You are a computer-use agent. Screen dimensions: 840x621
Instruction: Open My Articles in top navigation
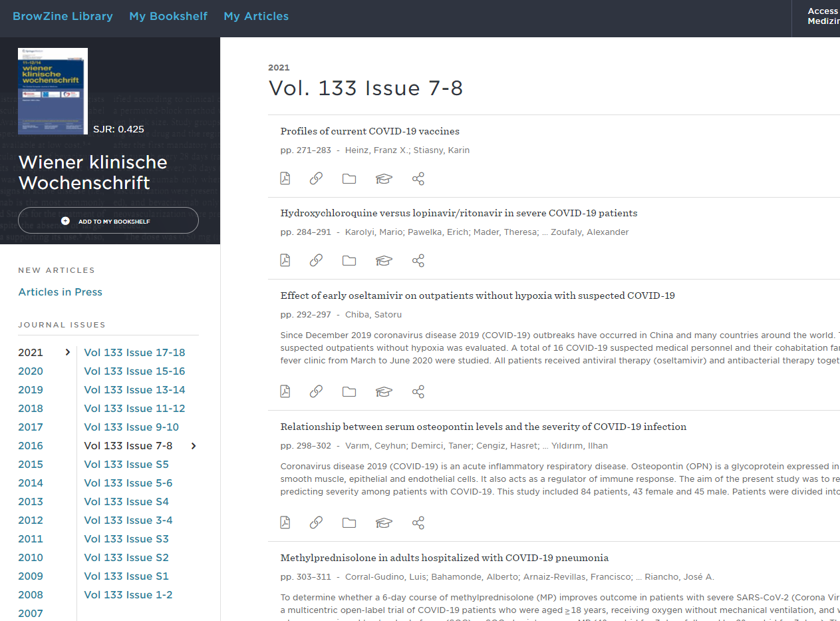[256, 16]
